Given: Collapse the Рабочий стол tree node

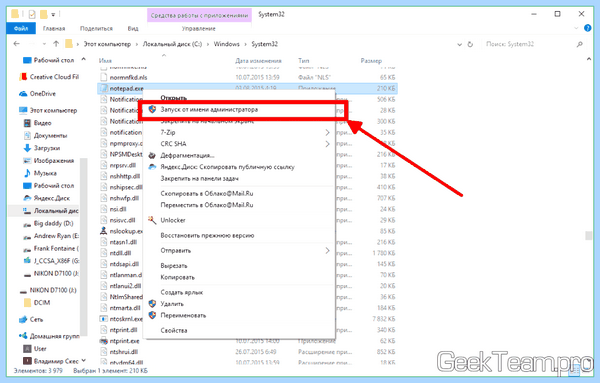Looking at the screenshot, I should pyautogui.click(x=83, y=60).
